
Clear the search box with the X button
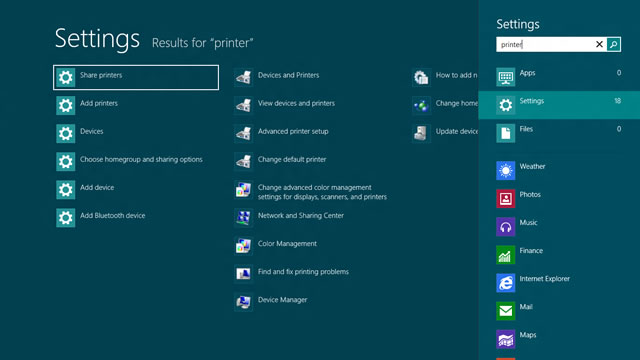click(x=599, y=44)
